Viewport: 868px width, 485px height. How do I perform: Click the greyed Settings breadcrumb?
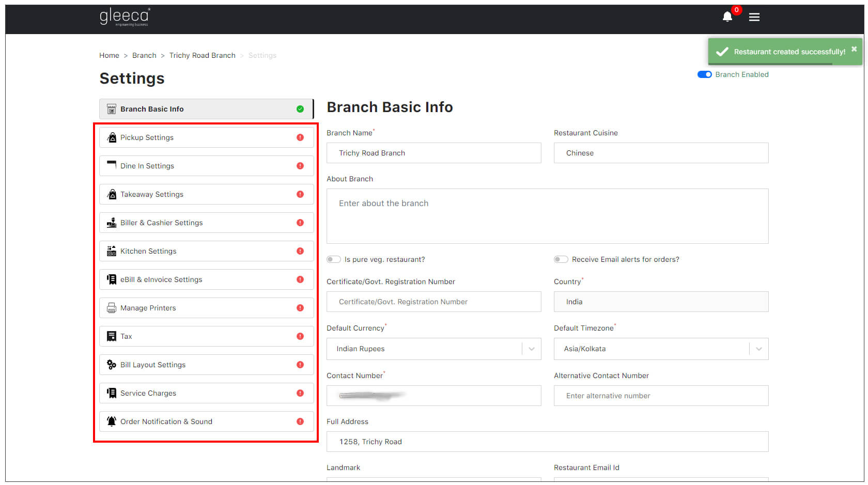click(x=262, y=55)
